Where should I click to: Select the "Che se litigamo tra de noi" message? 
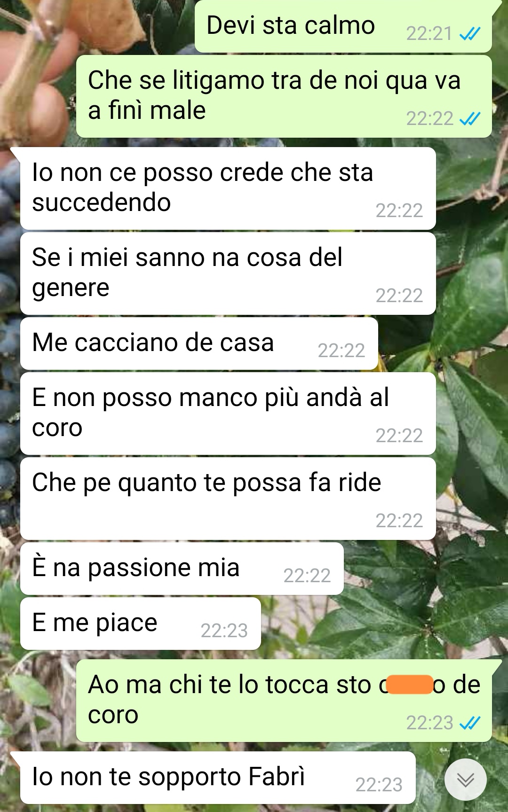point(284,96)
